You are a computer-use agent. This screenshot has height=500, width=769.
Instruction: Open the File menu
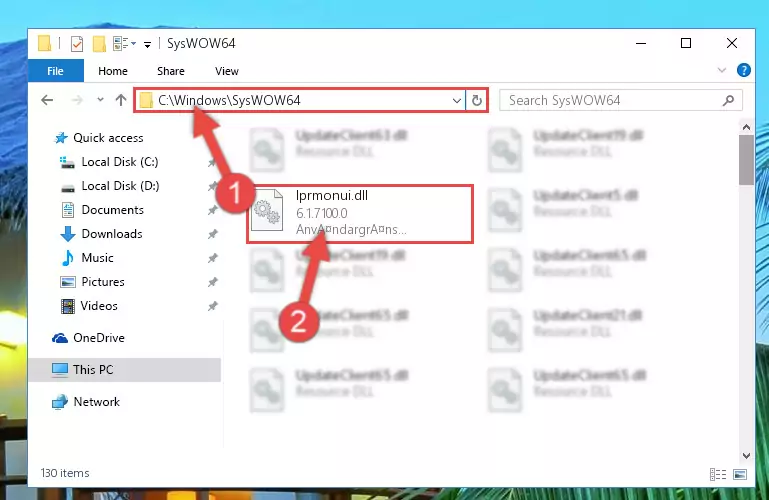point(55,71)
